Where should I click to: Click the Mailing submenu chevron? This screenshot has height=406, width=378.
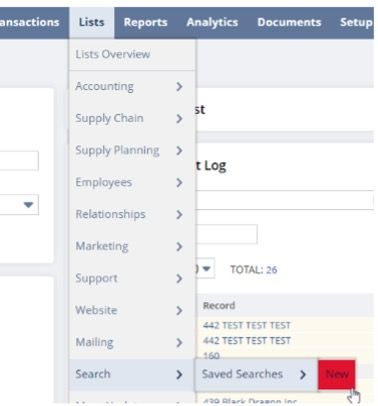(x=179, y=343)
